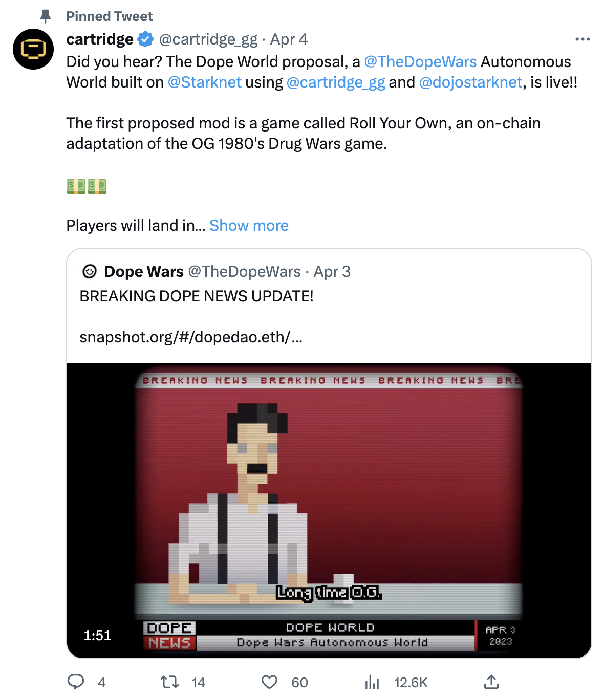Click the 1:51 video duration label
The image size is (604, 700).
coord(97,636)
